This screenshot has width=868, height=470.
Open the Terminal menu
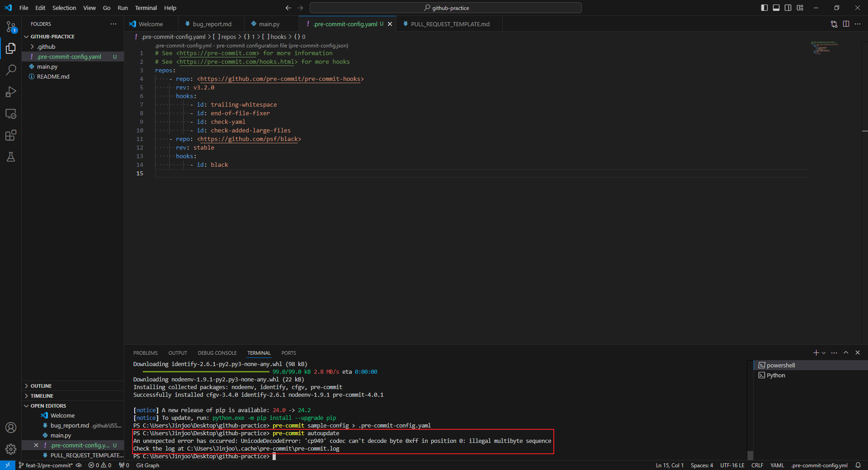[146, 8]
